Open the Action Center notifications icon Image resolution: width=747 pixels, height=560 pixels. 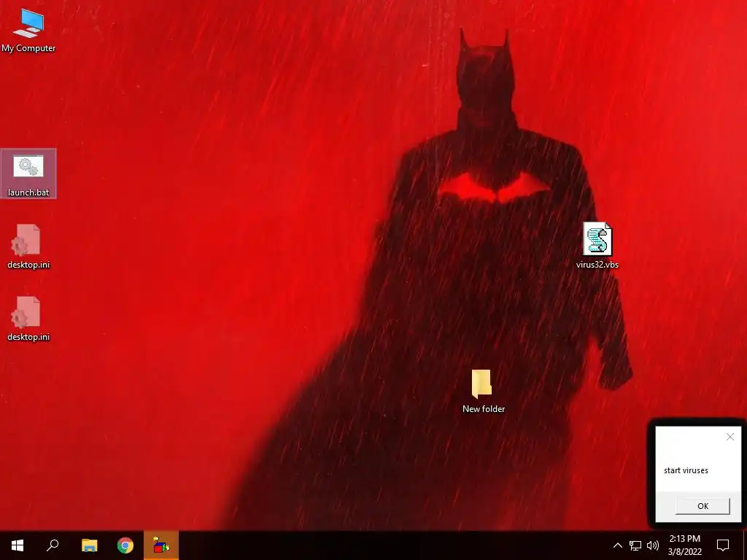click(723, 545)
